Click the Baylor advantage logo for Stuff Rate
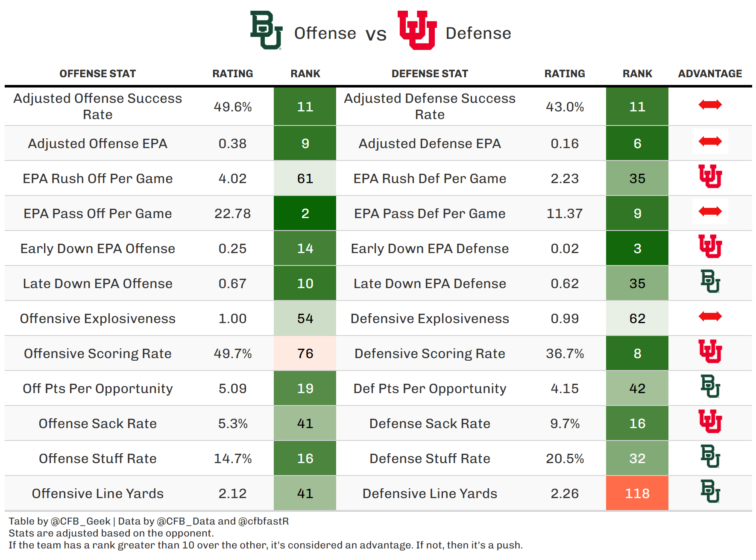The width and height of the screenshot is (756, 560). pyautogui.click(x=710, y=456)
